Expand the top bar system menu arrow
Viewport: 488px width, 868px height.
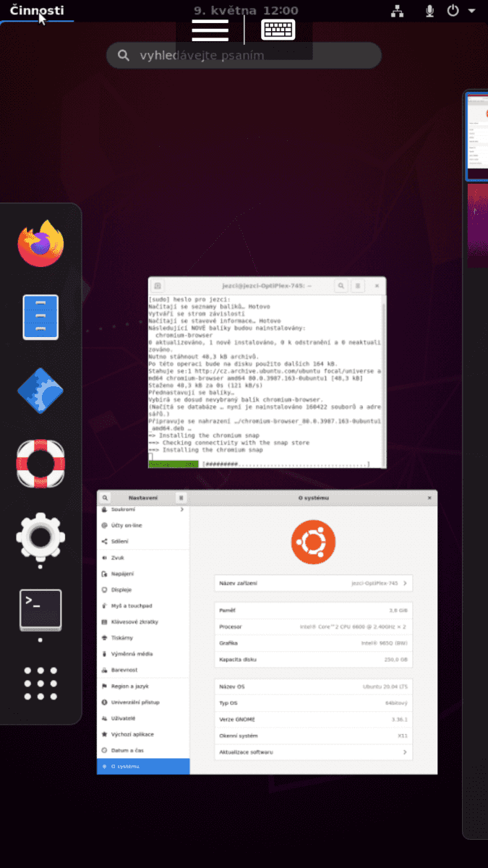(x=472, y=11)
